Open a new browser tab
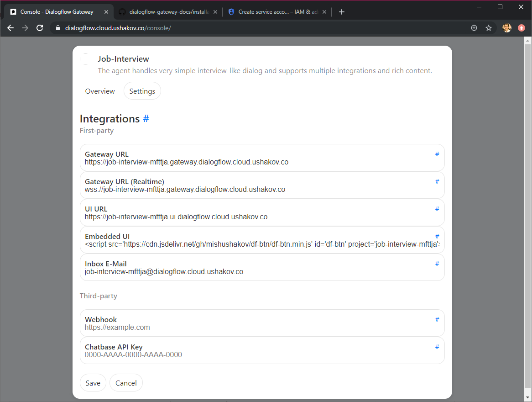 (342, 12)
